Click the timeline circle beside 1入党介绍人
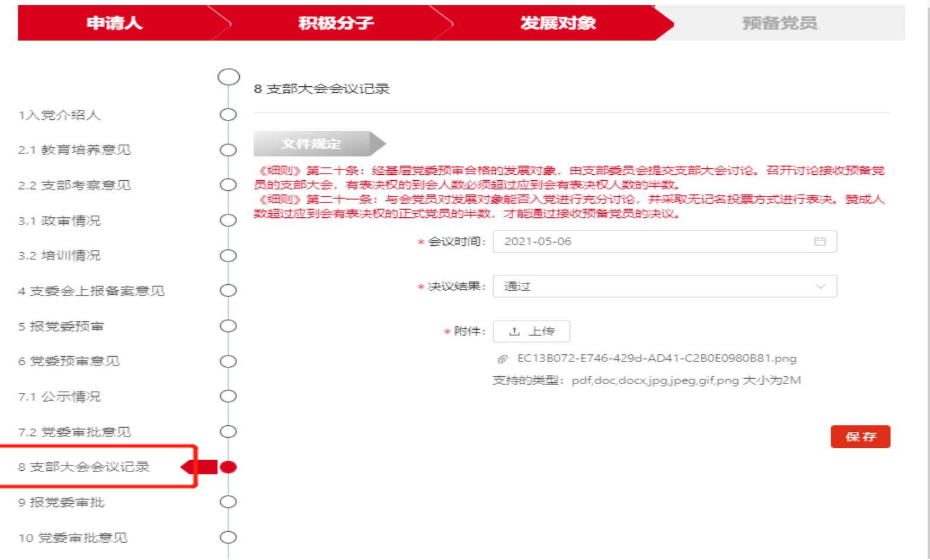This screenshot has width=930, height=560. (x=228, y=115)
